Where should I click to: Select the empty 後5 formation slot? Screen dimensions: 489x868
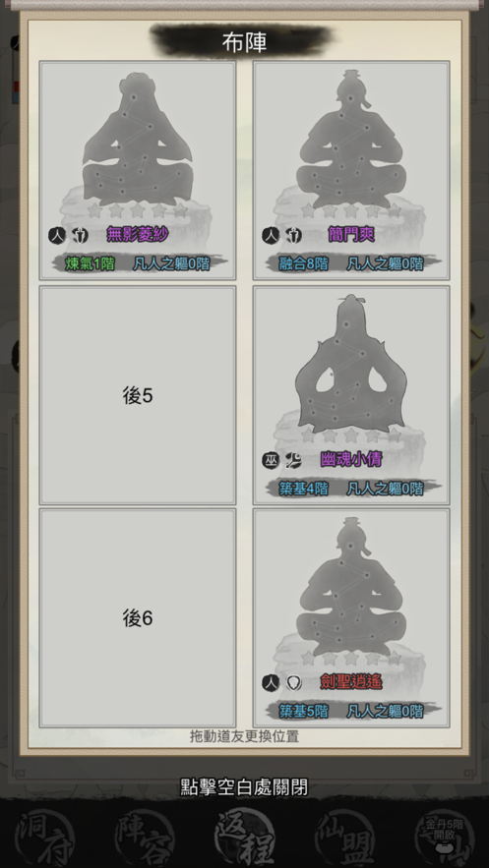138,395
